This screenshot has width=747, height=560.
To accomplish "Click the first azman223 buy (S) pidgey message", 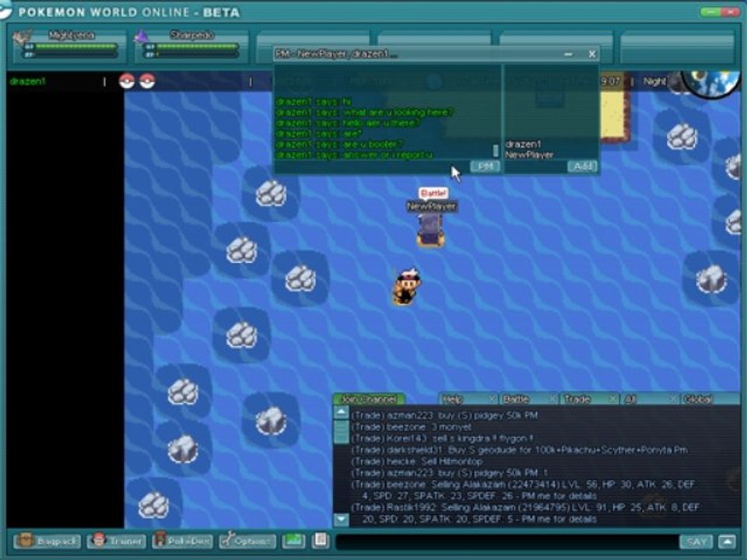I will tap(444, 415).
